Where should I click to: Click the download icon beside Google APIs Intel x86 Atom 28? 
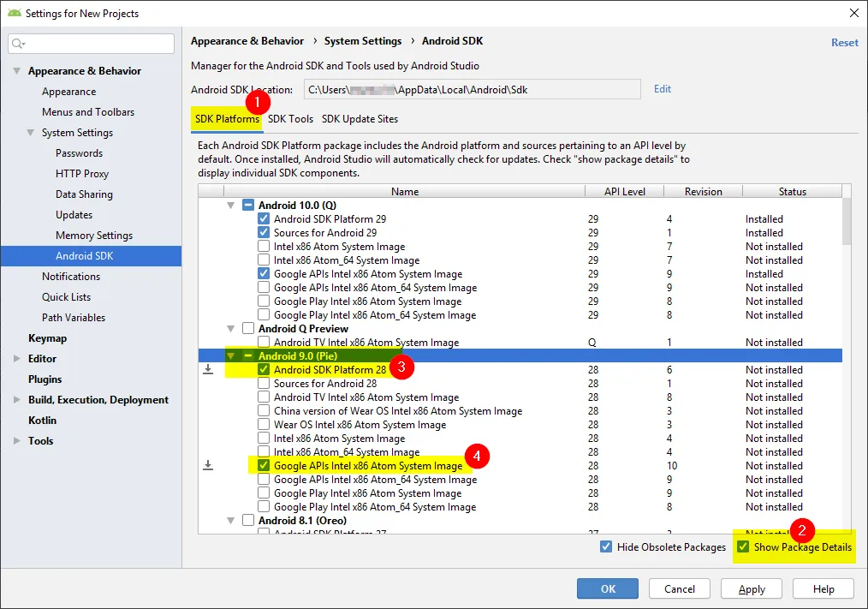point(208,465)
